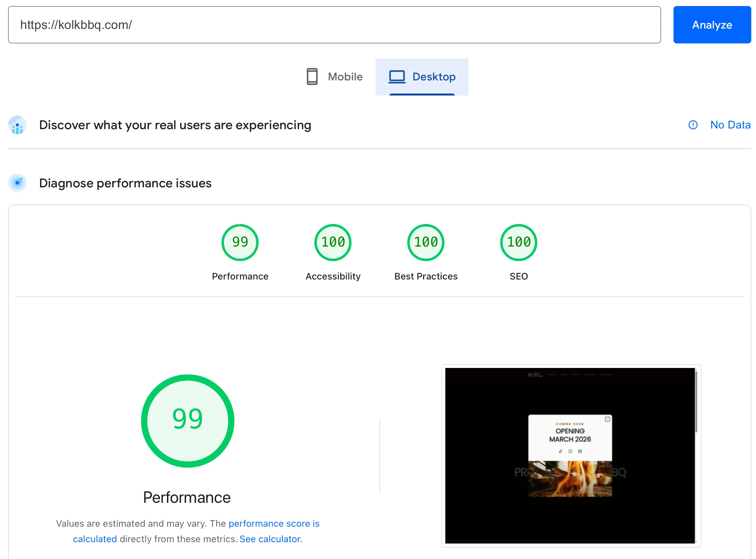The image size is (756, 559).
Task: Click the mobile phone icon
Action: click(x=312, y=77)
